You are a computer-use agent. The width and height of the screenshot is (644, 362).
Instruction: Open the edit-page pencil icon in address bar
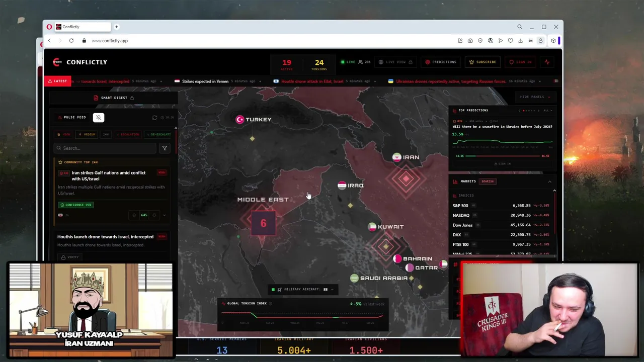[x=460, y=41]
